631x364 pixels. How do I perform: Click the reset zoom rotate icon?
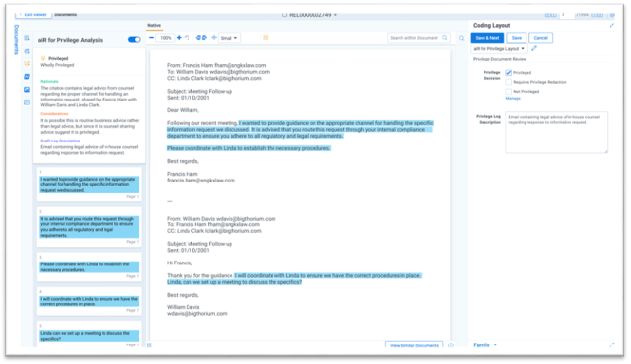188,38
